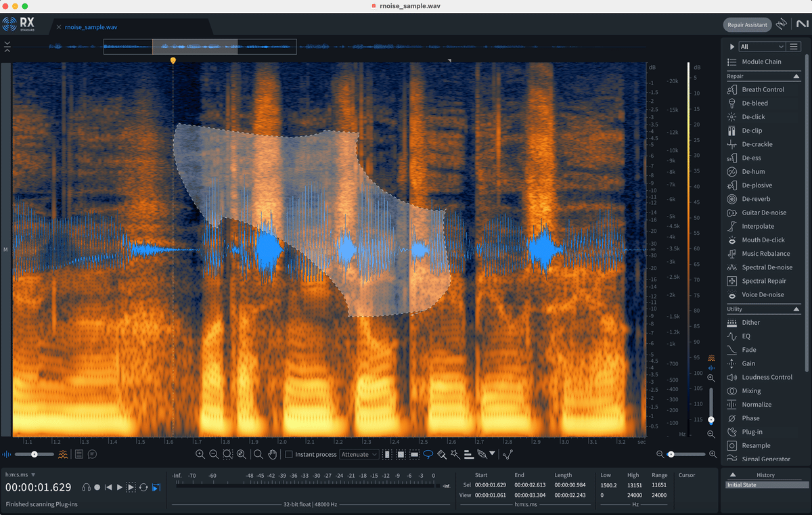The height and width of the screenshot is (515, 812).
Task: Enable the Instant process checkbox
Action: click(289, 454)
